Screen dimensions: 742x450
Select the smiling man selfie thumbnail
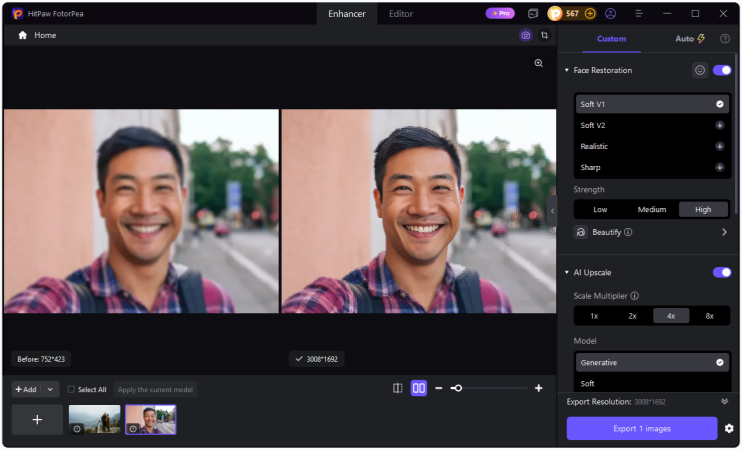coord(151,419)
